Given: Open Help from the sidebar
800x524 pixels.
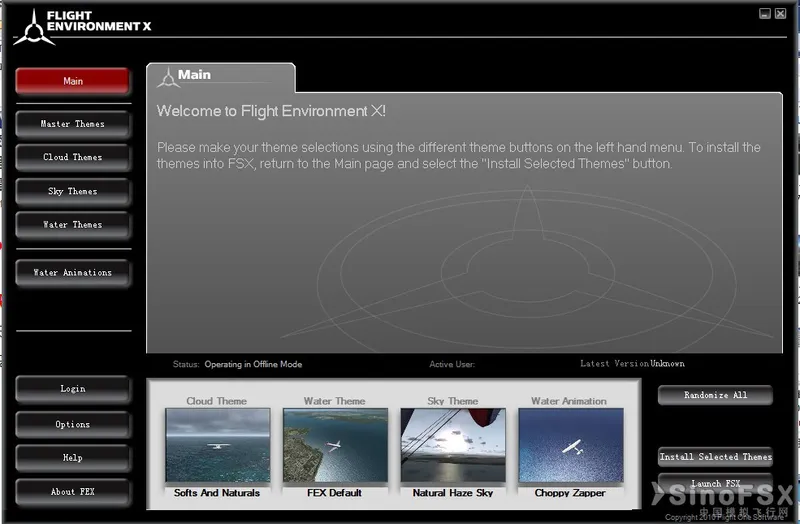Looking at the screenshot, I should pos(73,458).
